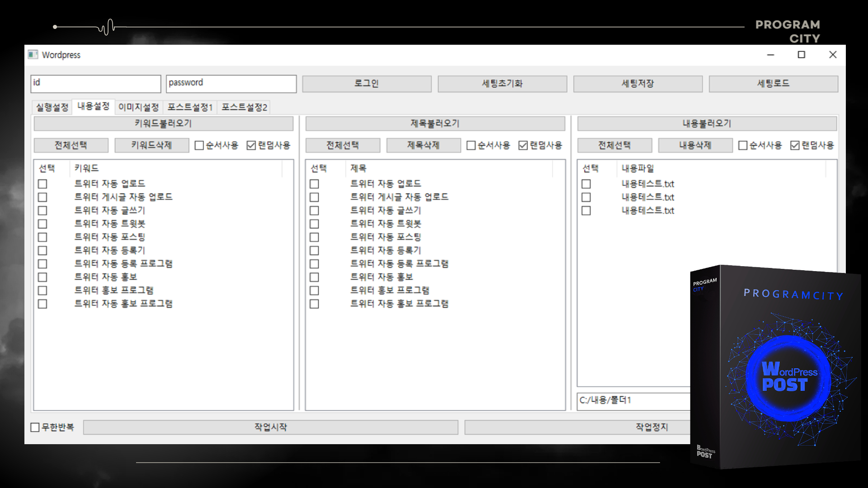This screenshot has height=488, width=868.
Task: Click the 세팅로드 button
Action: [x=774, y=84]
